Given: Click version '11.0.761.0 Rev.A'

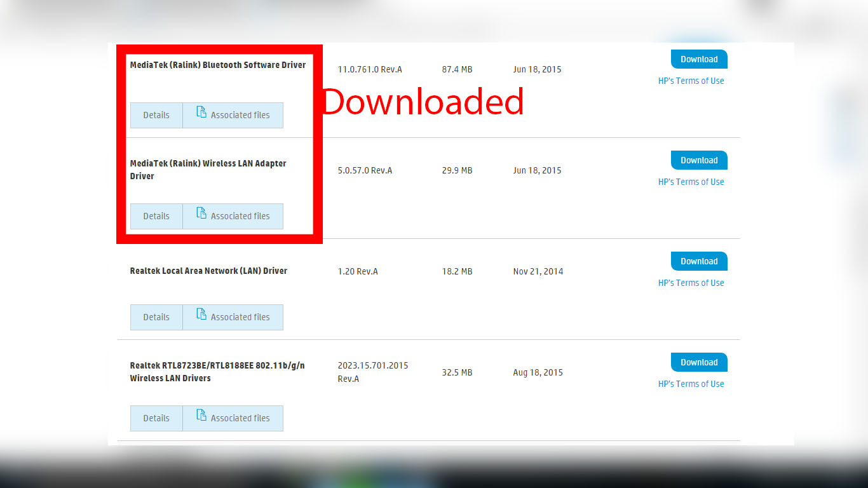Looking at the screenshot, I should (x=370, y=69).
